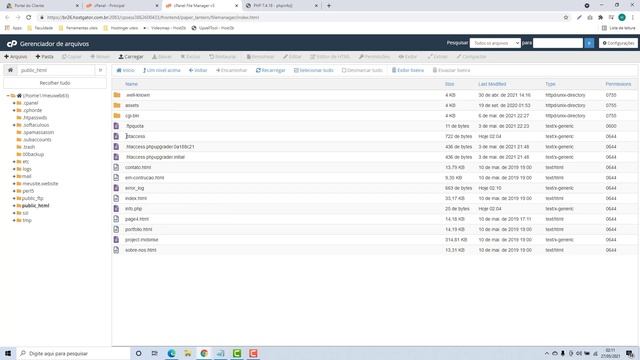Open Edge from the Windows taskbar
The image size is (640, 360).
[171, 353]
